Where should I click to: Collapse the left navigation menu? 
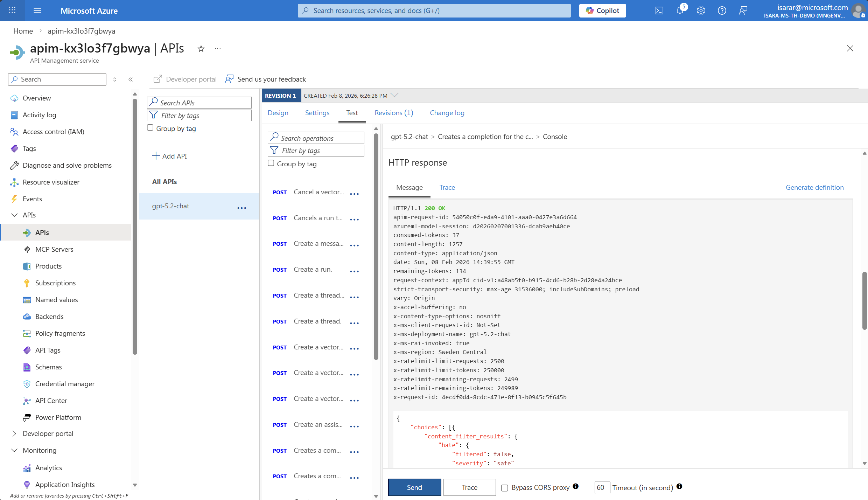pos(131,79)
